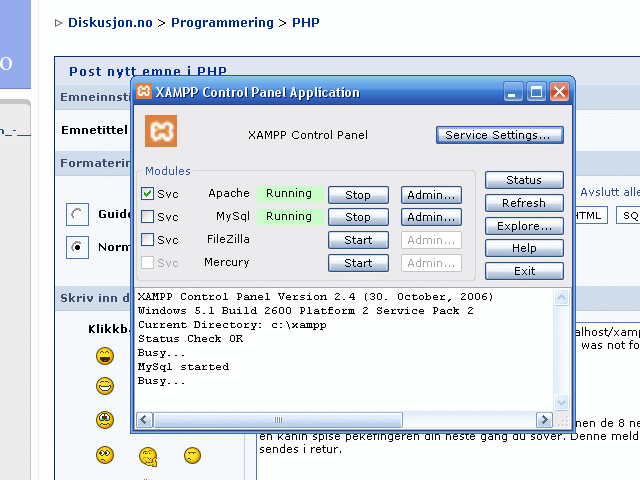Exit the XAMPP Control Panel
The height and width of the screenshot is (480, 640).
[x=524, y=271]
